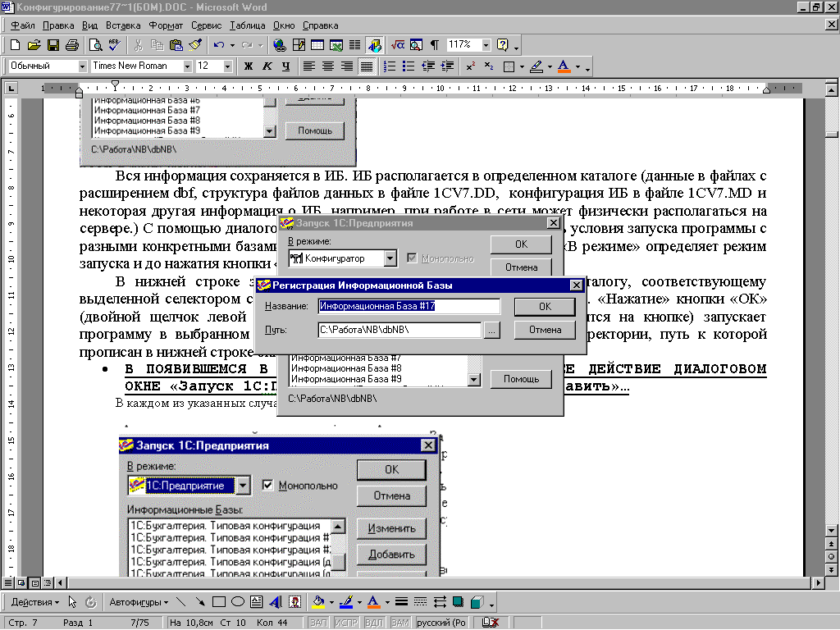Select the Arrow drawing tool
840x630 pixels.
(x=200, y=602)
